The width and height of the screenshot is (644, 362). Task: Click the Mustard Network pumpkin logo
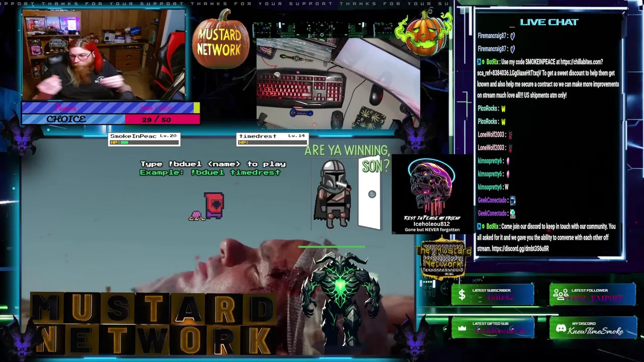220,40
